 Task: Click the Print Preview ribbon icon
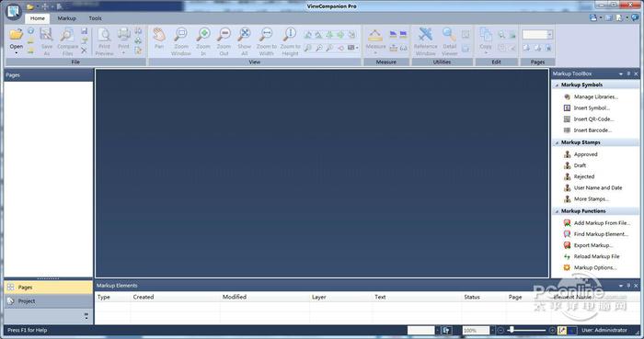click(x=104, y=34)
